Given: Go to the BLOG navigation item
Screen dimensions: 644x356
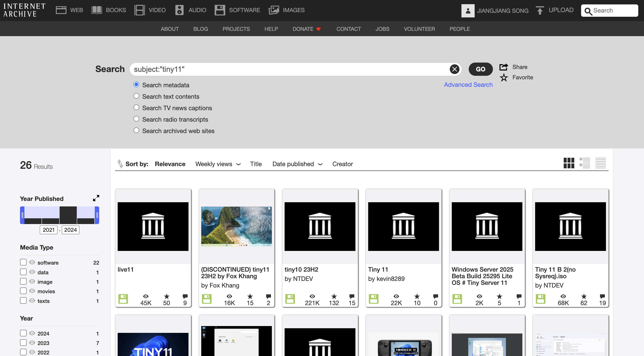Looking at the screenshot, I should click(201, 29).
